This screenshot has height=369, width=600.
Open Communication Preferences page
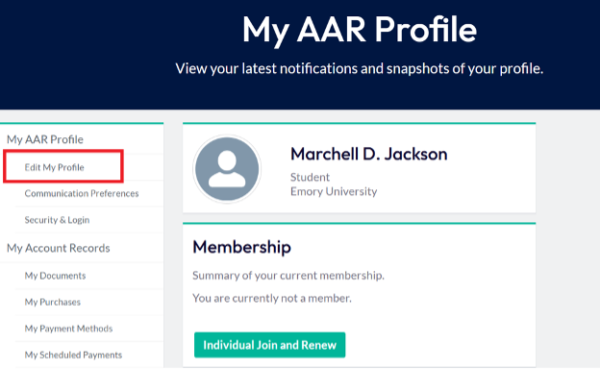pyautogui.click(x=82, y=193)
